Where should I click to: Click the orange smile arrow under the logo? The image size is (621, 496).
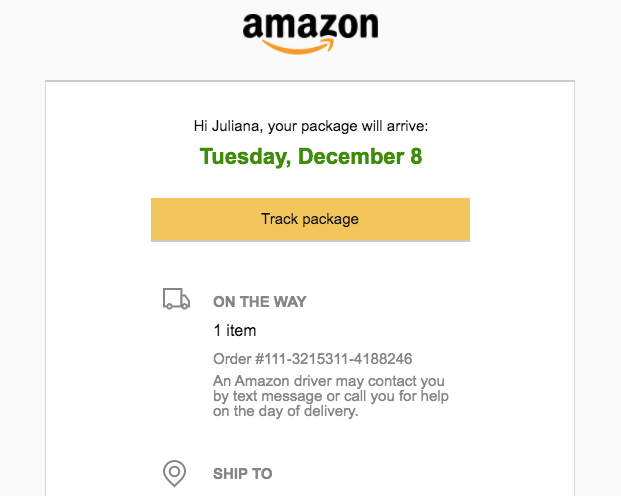tap(298, 47)
